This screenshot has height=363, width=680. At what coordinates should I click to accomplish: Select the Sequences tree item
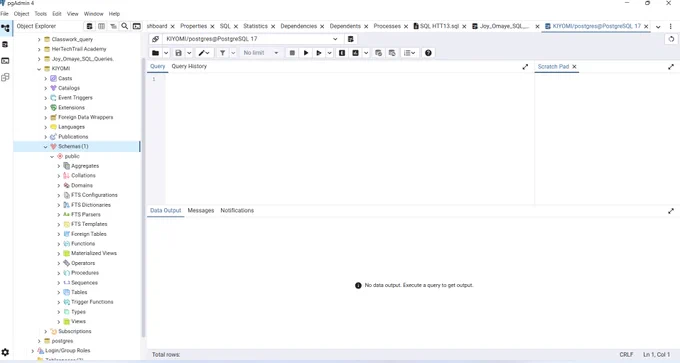click(x=84, y=283)
